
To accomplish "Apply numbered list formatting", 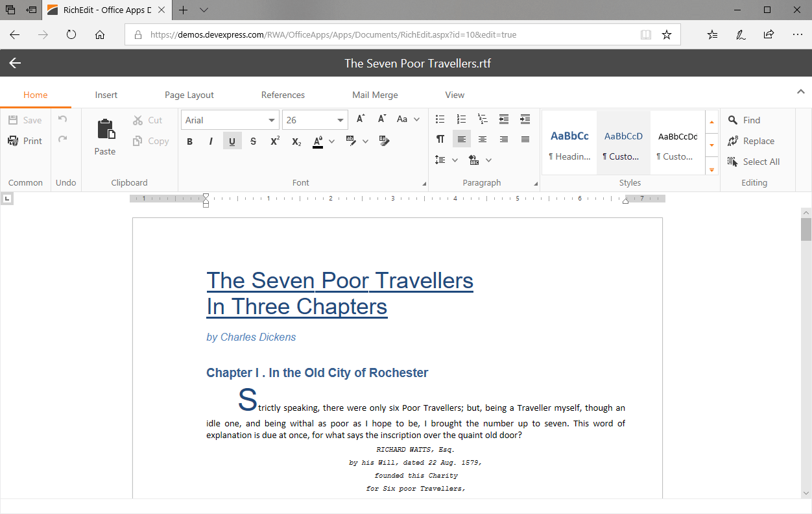I will coord(461,119).
